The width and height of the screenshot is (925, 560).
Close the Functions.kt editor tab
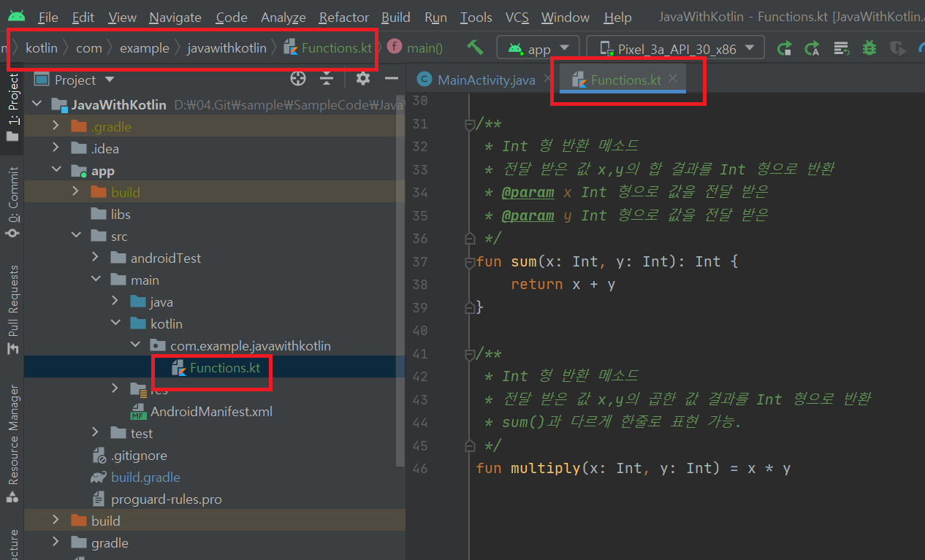673,78
